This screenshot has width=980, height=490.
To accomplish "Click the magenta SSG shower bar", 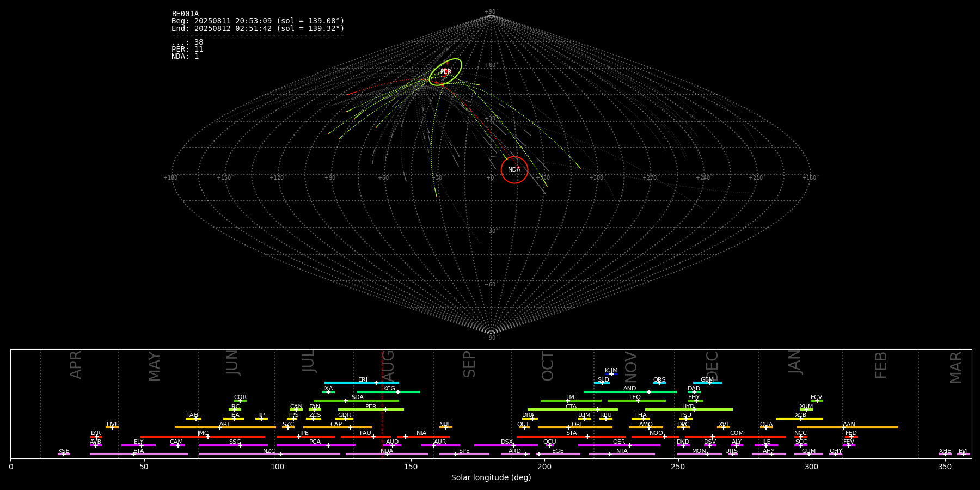I will click(x=234, y=445).
